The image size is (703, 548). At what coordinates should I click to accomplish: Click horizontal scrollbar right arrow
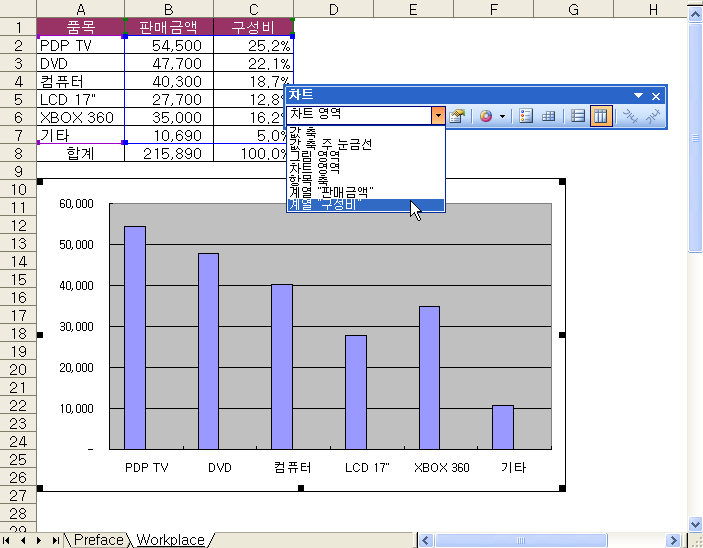pos(673,540)
